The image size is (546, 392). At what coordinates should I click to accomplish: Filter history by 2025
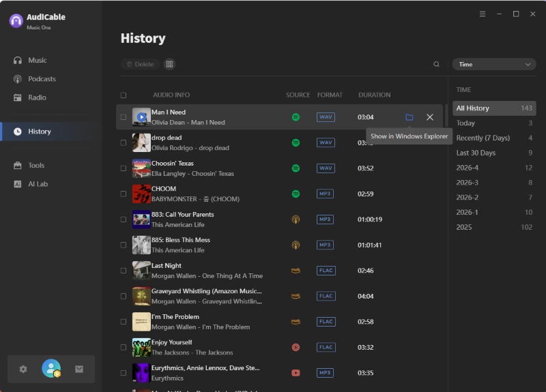click(494, 227)
